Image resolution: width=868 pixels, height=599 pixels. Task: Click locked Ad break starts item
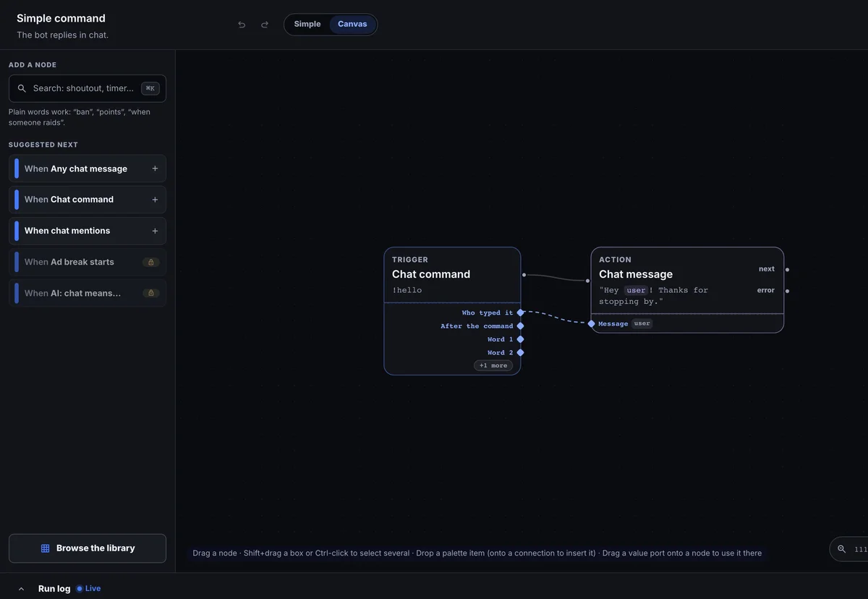88,262
